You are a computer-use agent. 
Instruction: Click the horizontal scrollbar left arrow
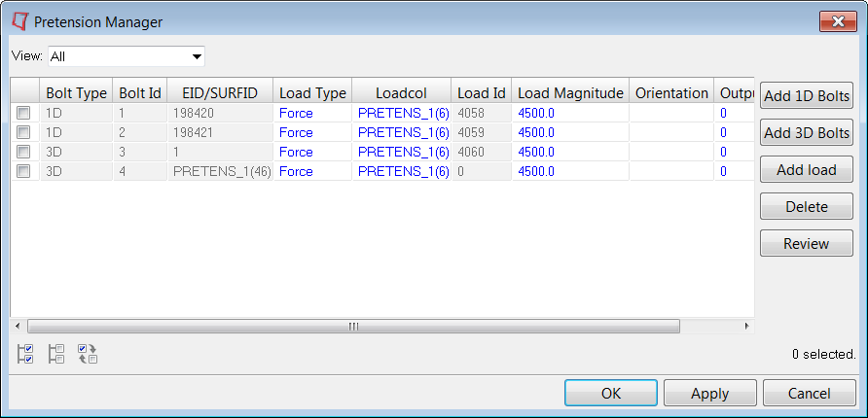[17, 327]
